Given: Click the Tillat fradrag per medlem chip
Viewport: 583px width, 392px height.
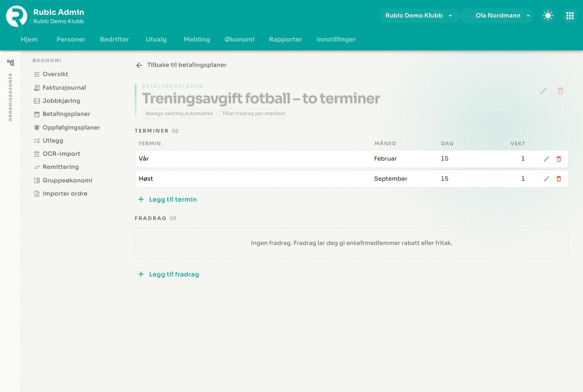Looking at the screenshot, I should pyautogui.click(x=253, y=114).
